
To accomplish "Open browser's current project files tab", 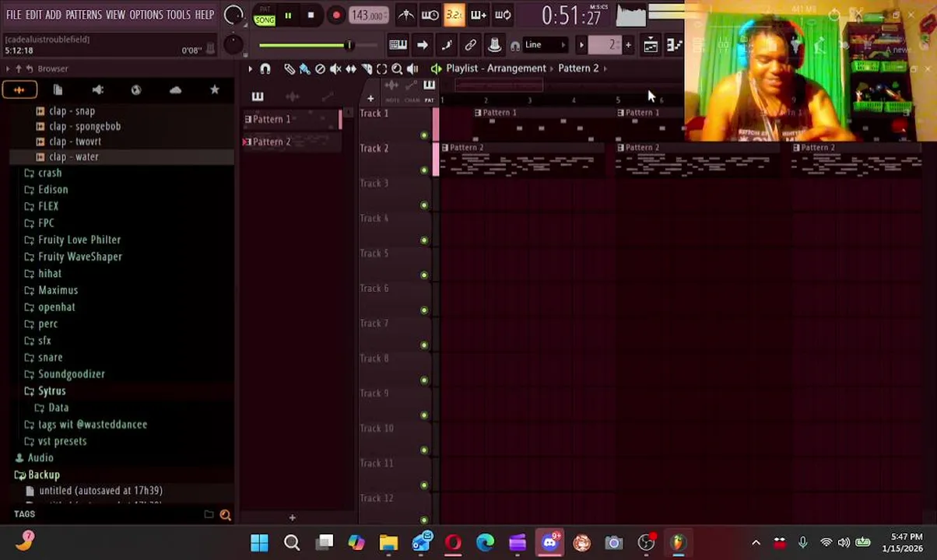I will point(58,90).
